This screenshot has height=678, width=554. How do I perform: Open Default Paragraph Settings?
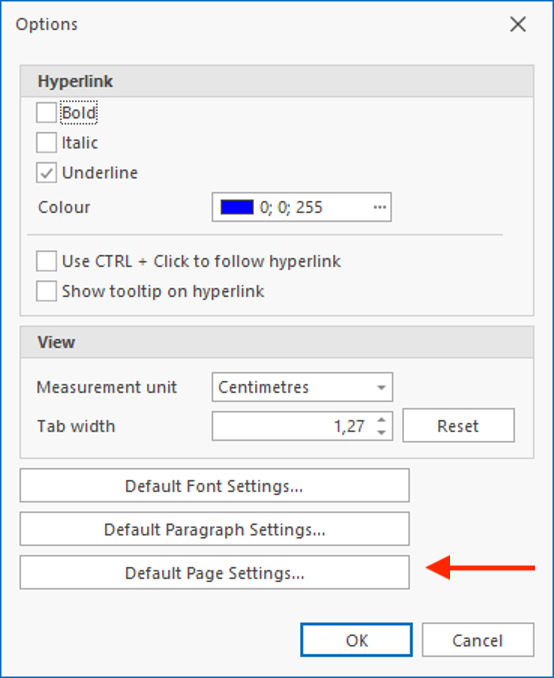coord(215,529)
